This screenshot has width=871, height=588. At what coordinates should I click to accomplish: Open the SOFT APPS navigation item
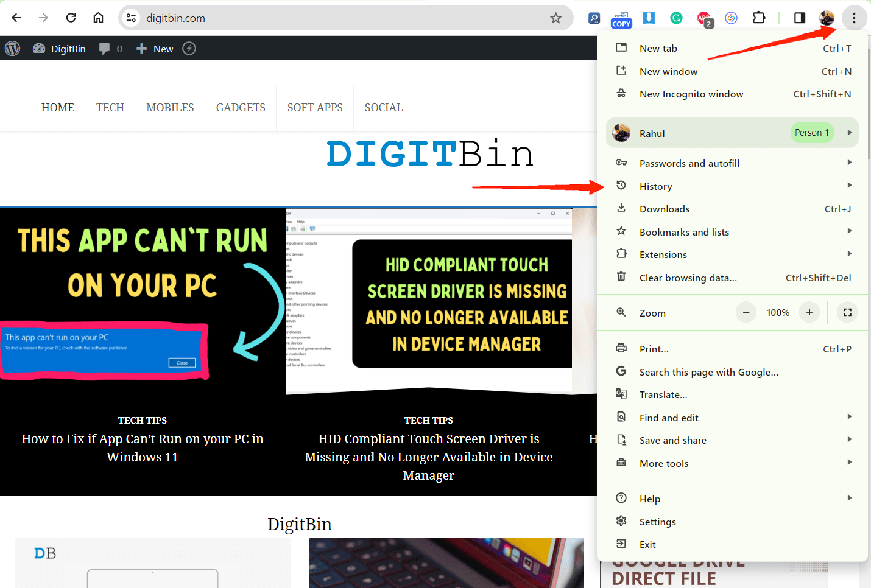tap(315, 108)
